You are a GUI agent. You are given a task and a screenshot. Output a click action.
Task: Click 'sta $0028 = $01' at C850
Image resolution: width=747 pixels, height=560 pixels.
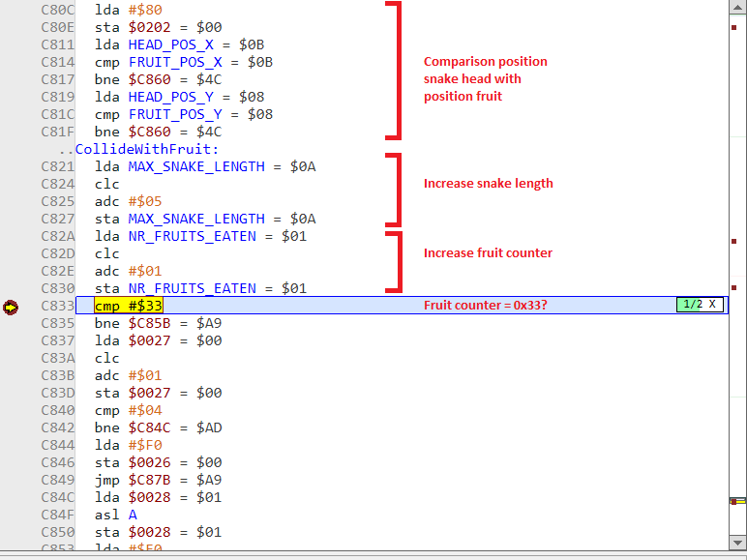pyautogui.click(x=158, y=532)
